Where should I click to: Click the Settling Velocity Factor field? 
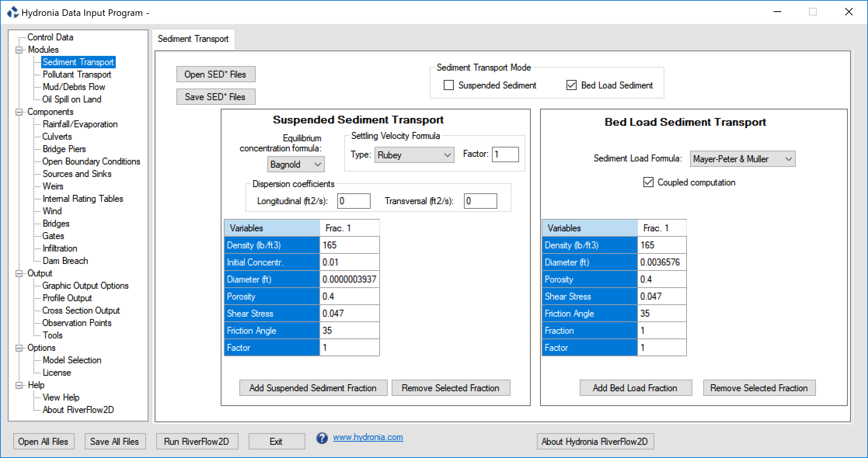(x=505, y=154)
